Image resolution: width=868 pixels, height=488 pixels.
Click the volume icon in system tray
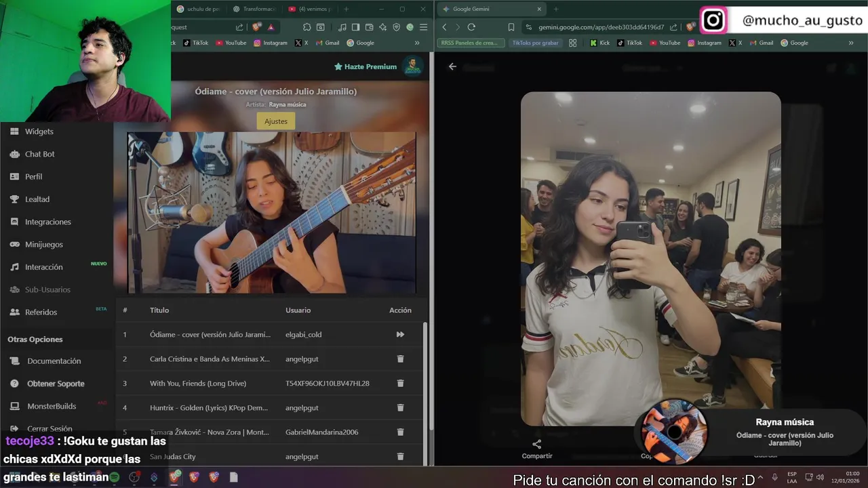(821, 476)
